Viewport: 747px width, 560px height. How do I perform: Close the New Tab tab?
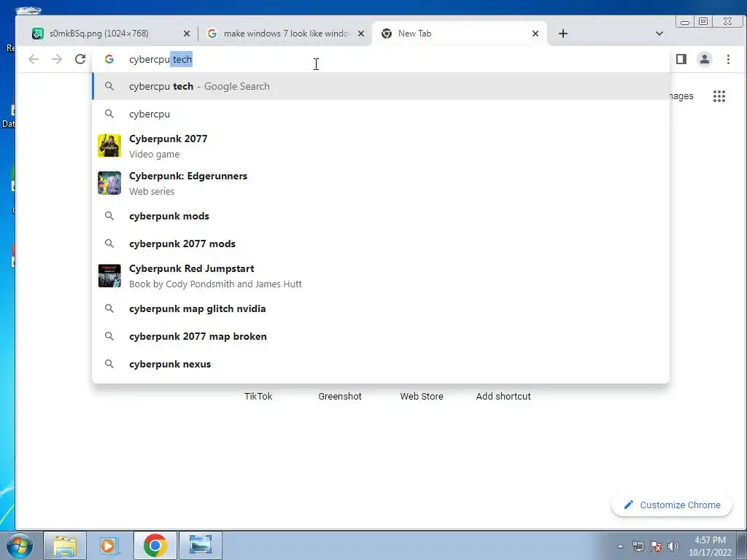[x=535, y=34]
